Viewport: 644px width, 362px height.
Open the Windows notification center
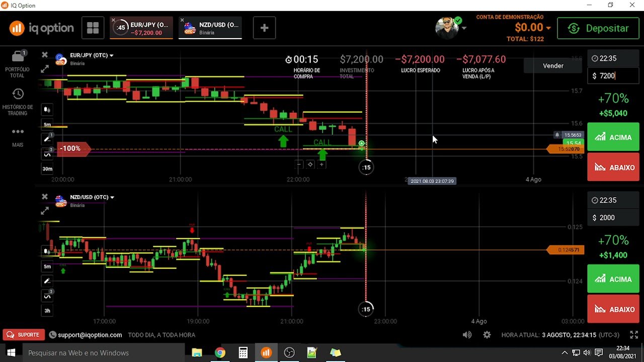(x=599, y=353)
